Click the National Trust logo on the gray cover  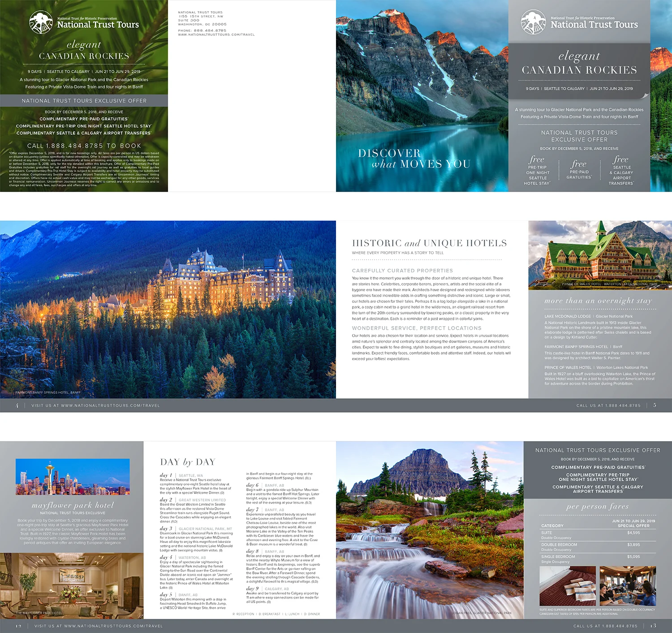534,22
